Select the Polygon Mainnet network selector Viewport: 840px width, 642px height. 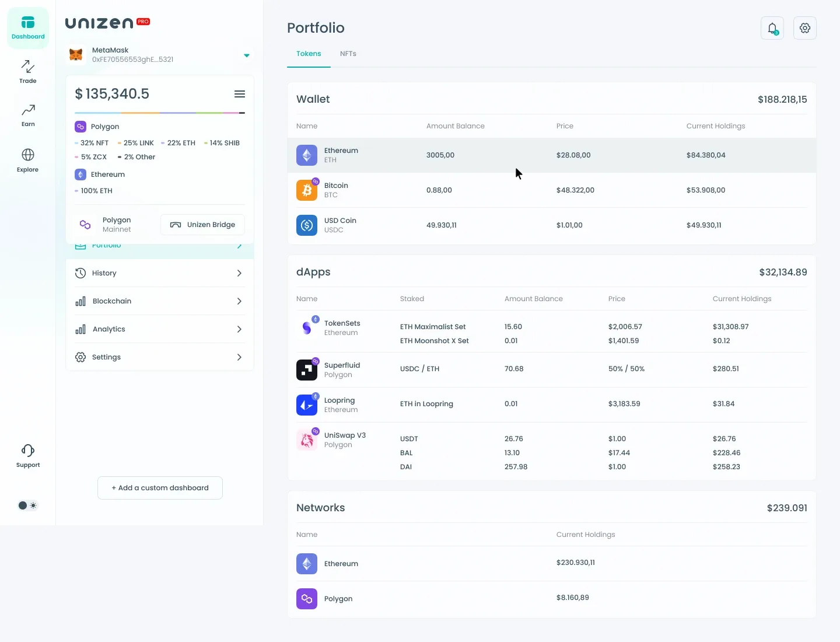click(106, 225)
